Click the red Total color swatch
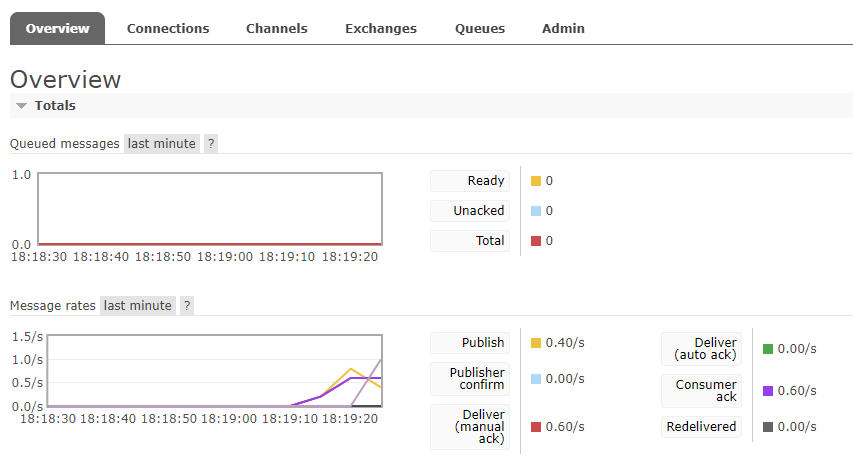This screenshot has width=853, height=464. [536, 241]
